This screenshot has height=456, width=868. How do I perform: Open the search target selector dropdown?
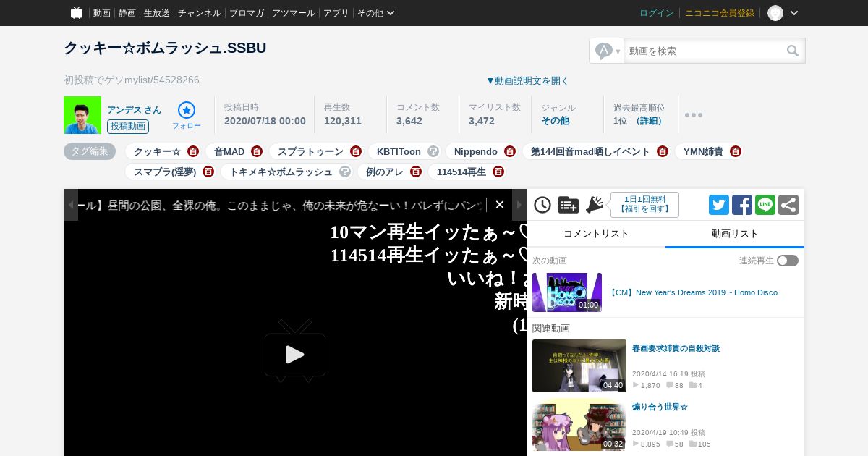click(607, 51)
